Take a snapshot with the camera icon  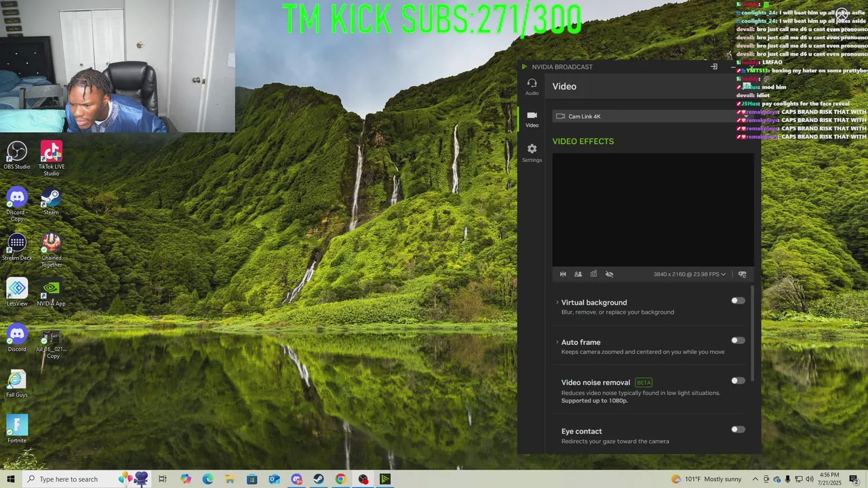click(x=593, y=274)
